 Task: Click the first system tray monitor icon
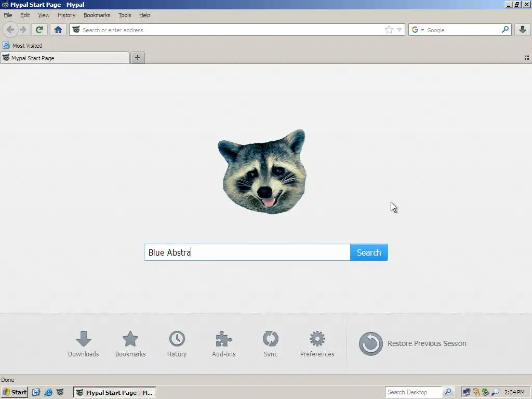click(467, 393)
